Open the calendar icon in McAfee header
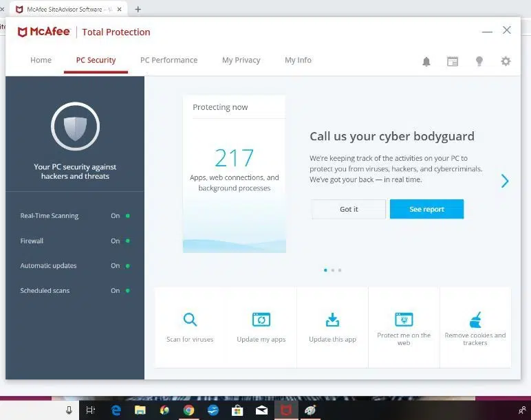 [x=453, y=61]
